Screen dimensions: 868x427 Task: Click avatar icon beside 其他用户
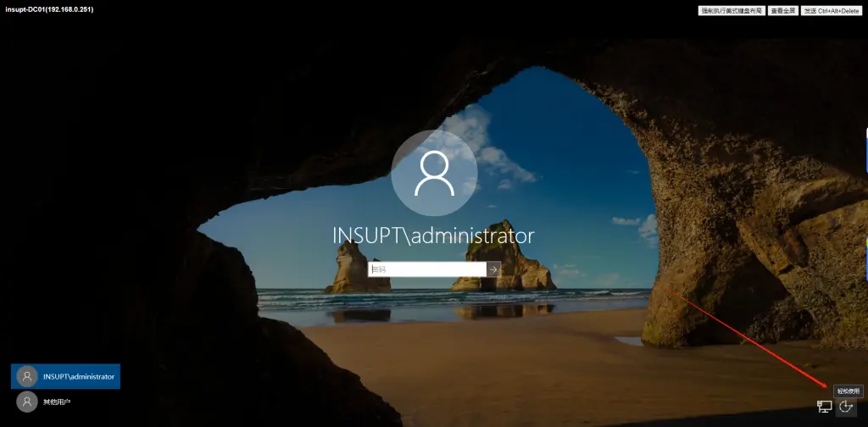(x=27, y=402)
